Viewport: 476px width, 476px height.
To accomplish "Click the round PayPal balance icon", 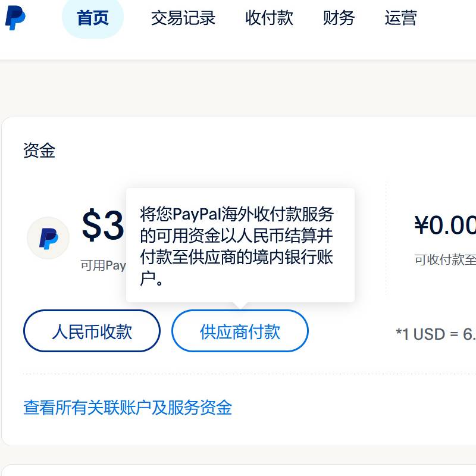I will click(x=48, y=238).
